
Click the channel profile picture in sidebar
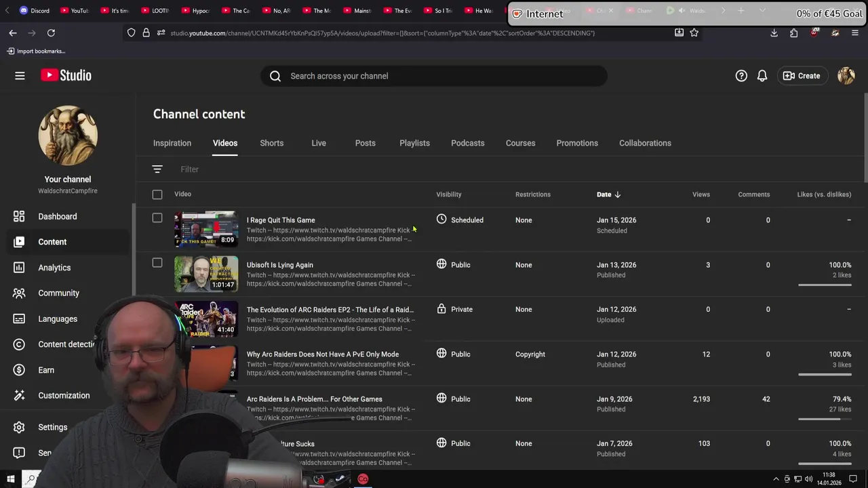point(68,136)
